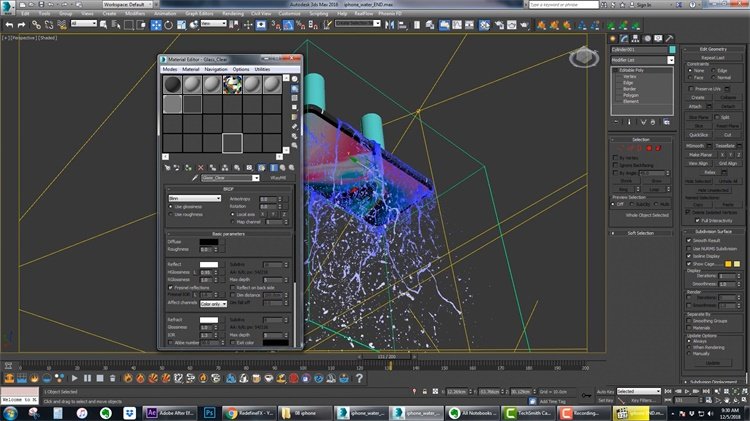The width and height of the screenshot is (750, 421).
Task: Select Polygon sub-object red icon
Action: pos(649,148)
